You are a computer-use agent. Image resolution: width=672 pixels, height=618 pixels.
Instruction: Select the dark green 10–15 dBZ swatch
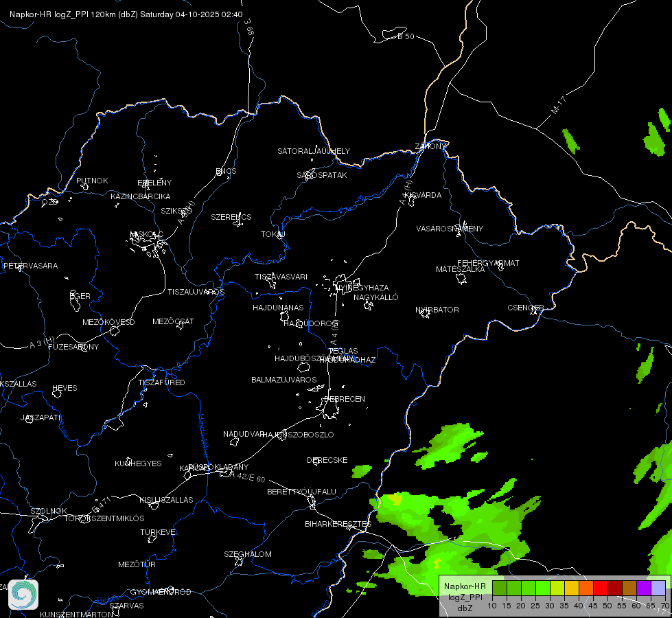tap(500, 588)
